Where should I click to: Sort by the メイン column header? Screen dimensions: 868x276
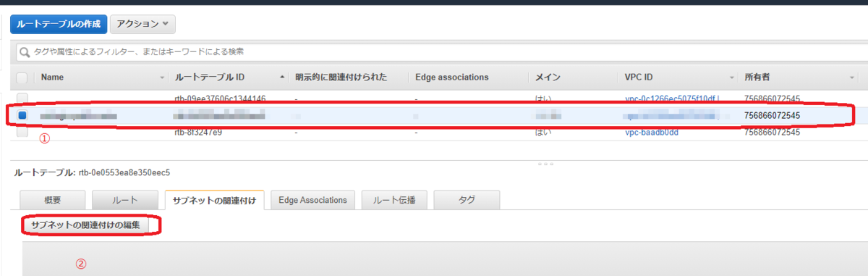click(x=548, y=78)
